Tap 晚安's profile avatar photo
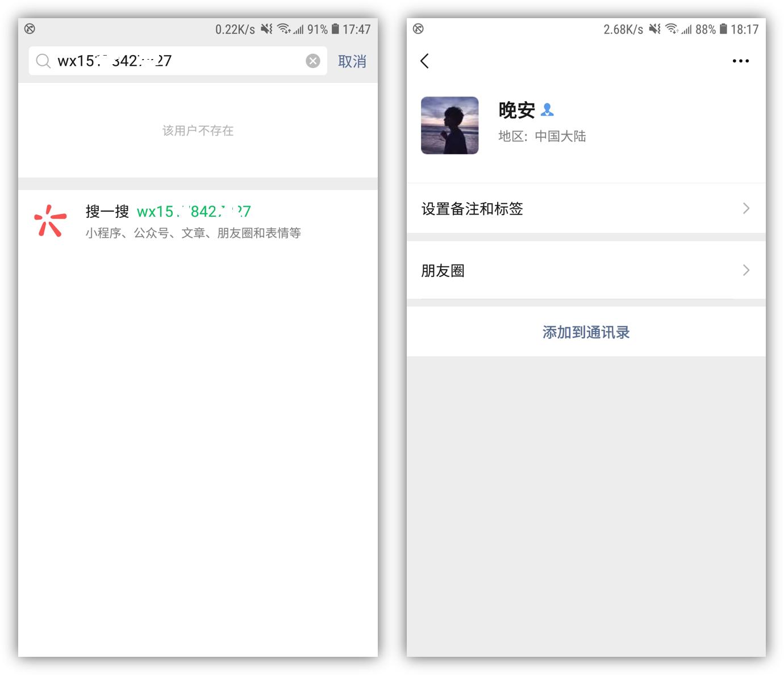The width and height of the screenshot is (784, 675). tap(449, 125)
